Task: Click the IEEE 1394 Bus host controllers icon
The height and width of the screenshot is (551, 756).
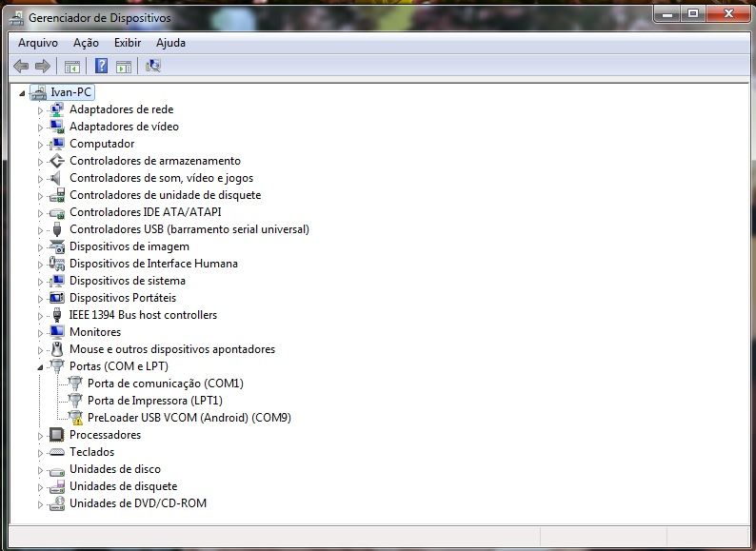Action: click(57, 315)
